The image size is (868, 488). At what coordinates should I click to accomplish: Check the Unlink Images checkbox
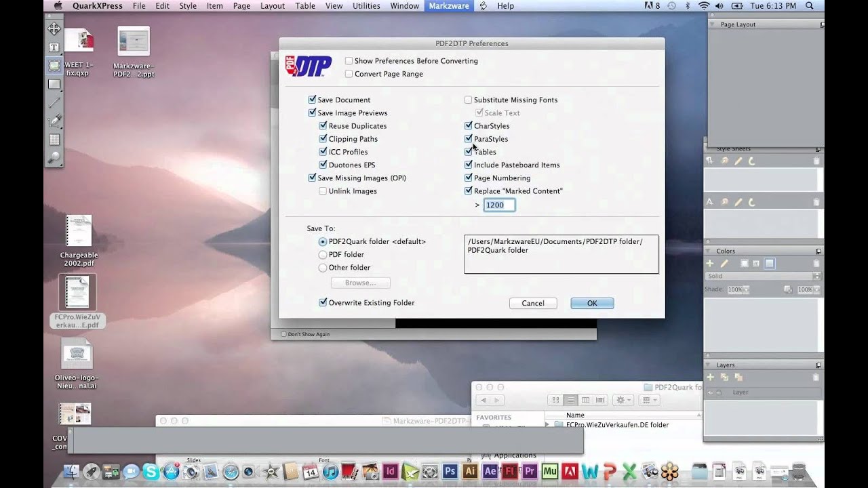pos(323,190)
